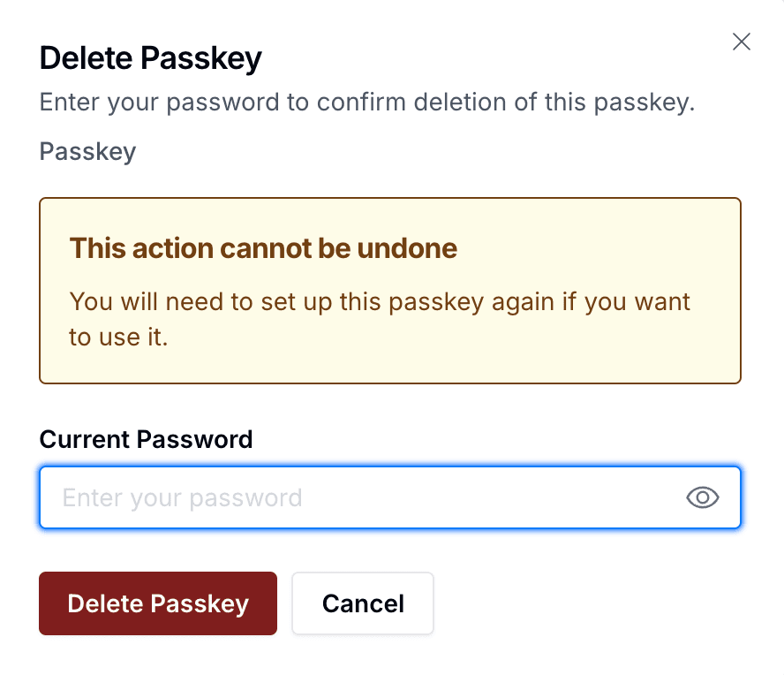
Task: Click the Current Password field label
Action: coord(146,439)
